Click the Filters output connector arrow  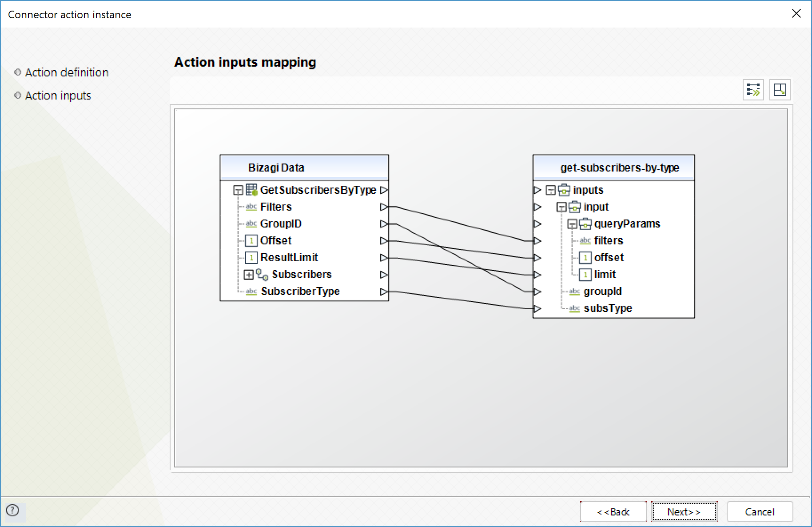pyautogui.click(x=384, y=207)
